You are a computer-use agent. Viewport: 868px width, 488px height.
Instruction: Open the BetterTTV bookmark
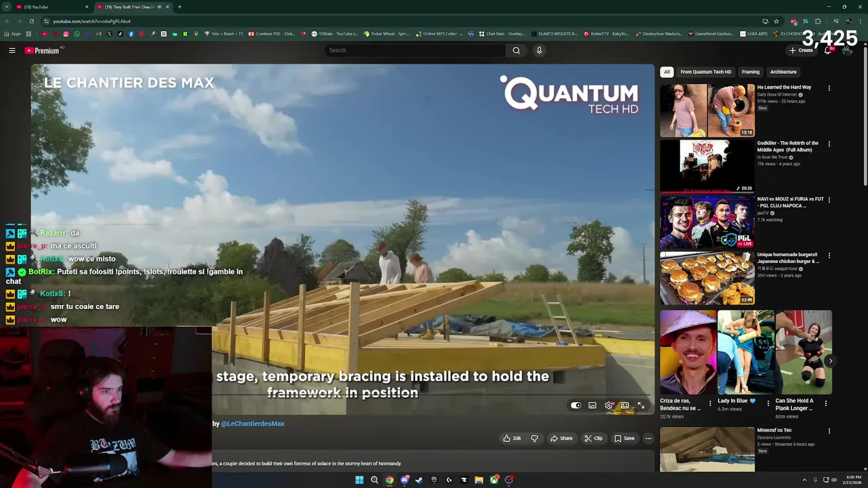tap(606, 34)
